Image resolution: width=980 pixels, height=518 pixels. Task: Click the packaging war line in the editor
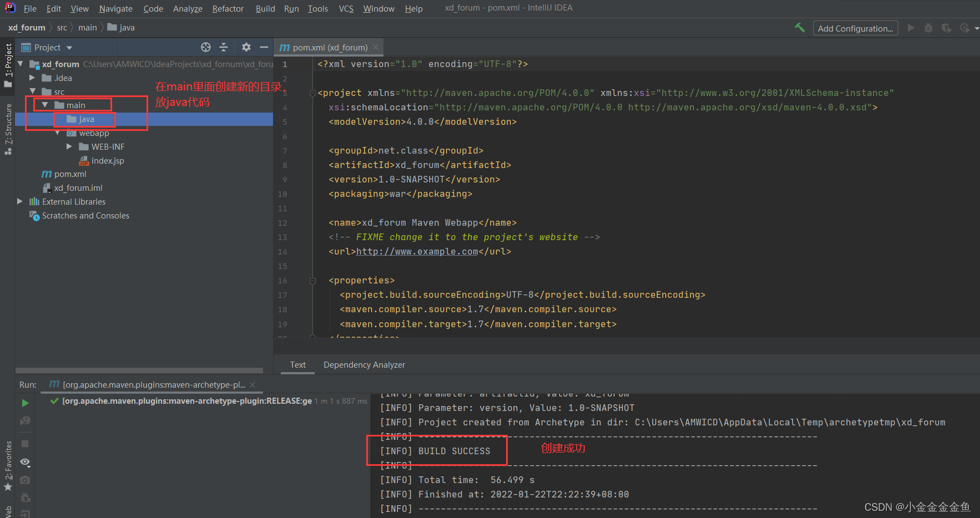(x=400, y=194)
